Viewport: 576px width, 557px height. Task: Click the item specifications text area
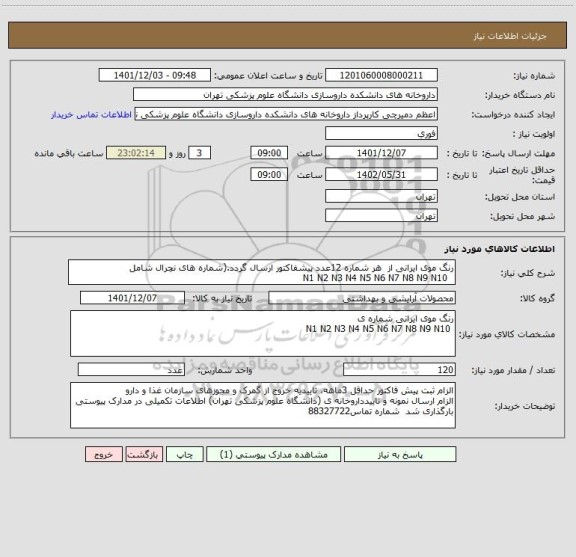(x=263, y=334)
